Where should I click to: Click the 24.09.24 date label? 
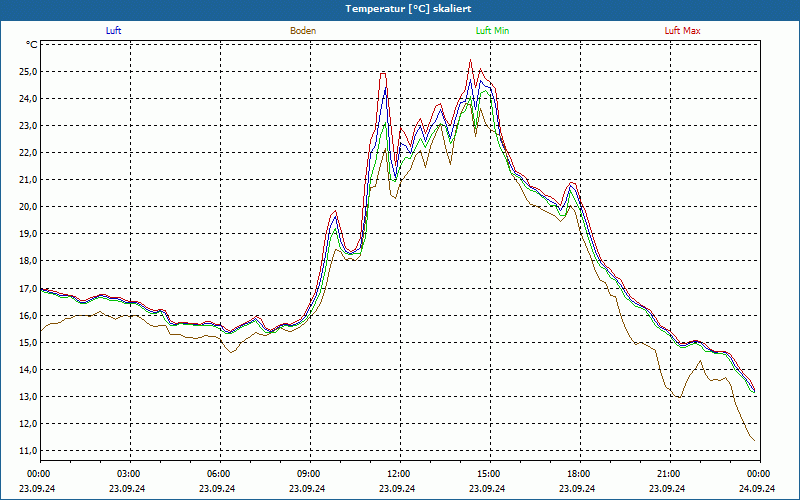[758, 489]
